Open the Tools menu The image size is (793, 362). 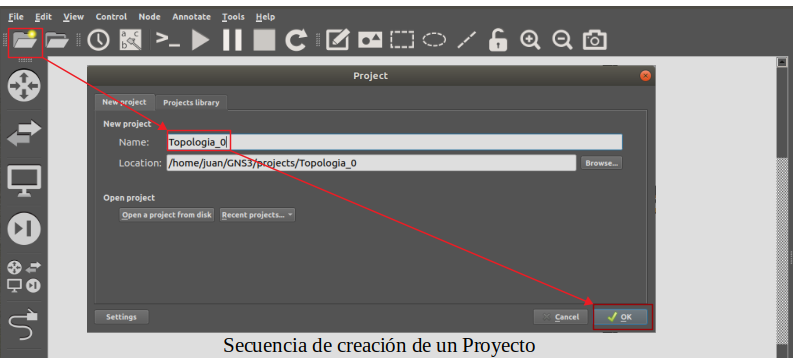coord(233,17)
